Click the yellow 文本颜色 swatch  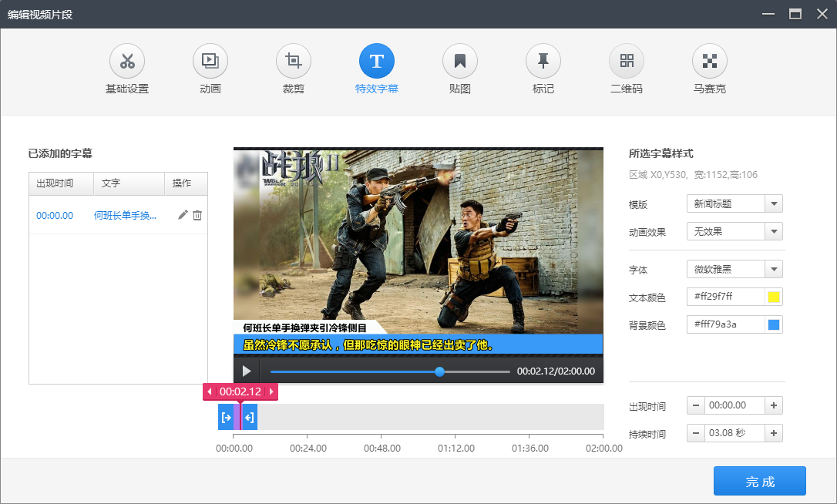click(x=774, y=297)
